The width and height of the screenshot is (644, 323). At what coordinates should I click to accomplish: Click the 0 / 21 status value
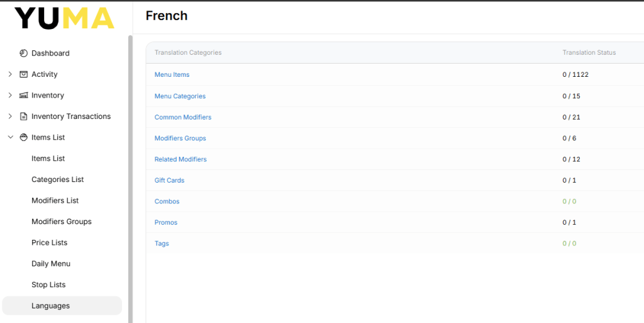(571, 117)
